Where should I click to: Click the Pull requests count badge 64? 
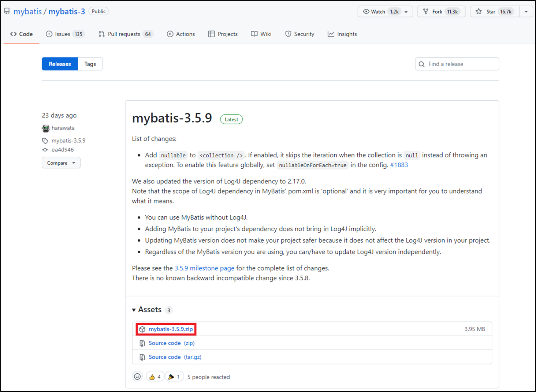148,34
